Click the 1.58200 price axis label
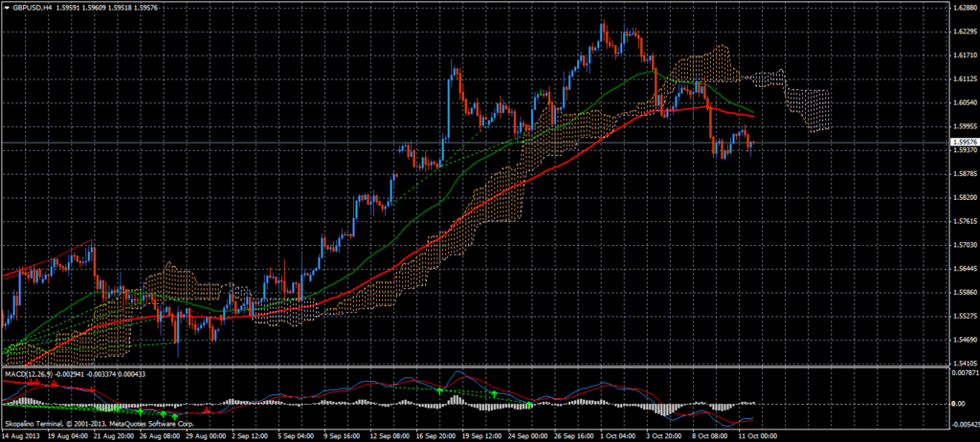The width and height of the screenshot is (980, 442). point(961,197)
